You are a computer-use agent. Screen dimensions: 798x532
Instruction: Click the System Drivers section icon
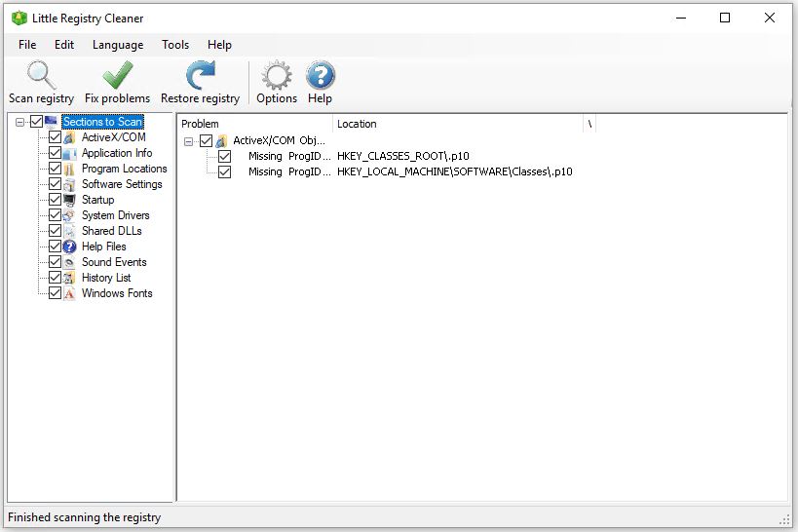click(70, 215)
